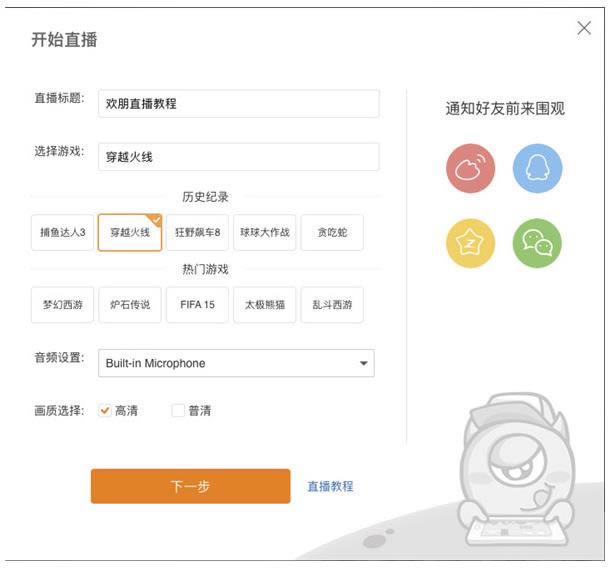Enable 高清 quality checkbox
The height and width of the screenshot is (571, 613).
tap(105, 411)
